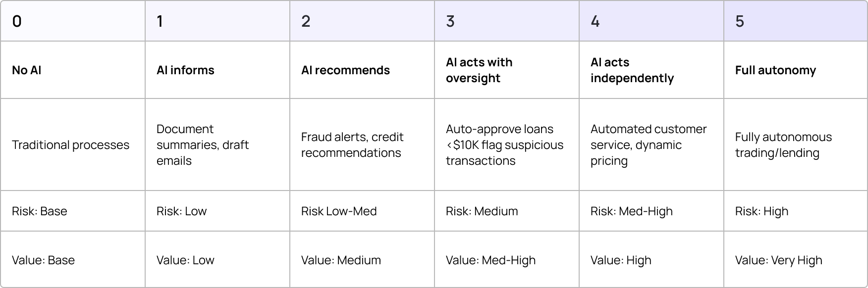
Task: Click the "AI recommends" heading
Action: 345,70
